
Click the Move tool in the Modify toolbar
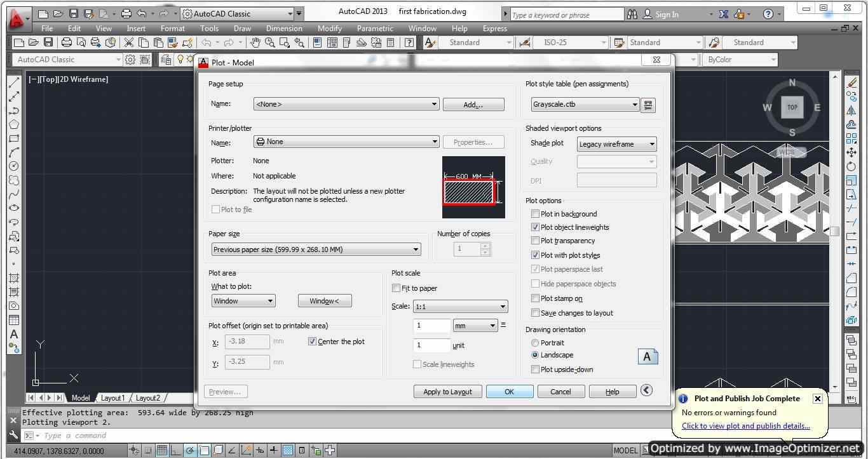point(851,152)
